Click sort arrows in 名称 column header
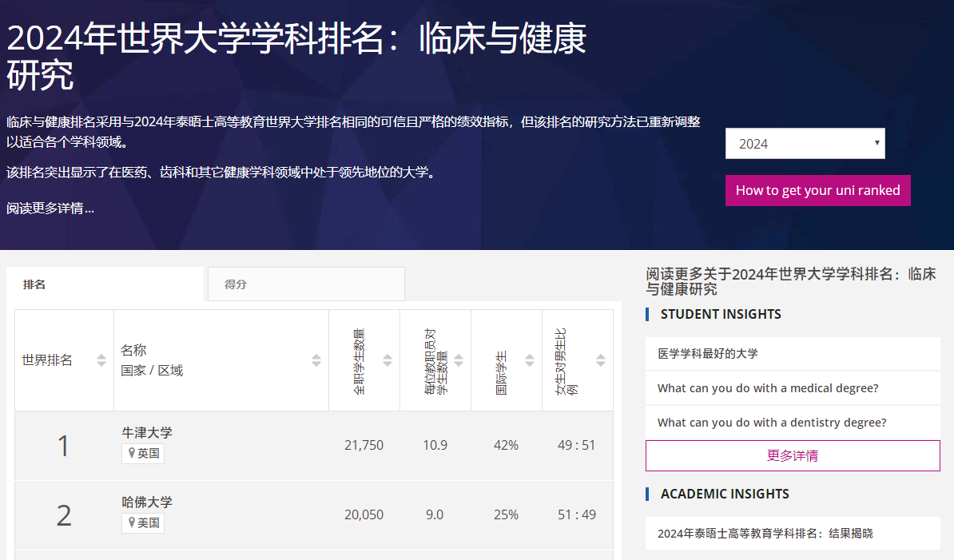The image size is (954, 560). 316,360
